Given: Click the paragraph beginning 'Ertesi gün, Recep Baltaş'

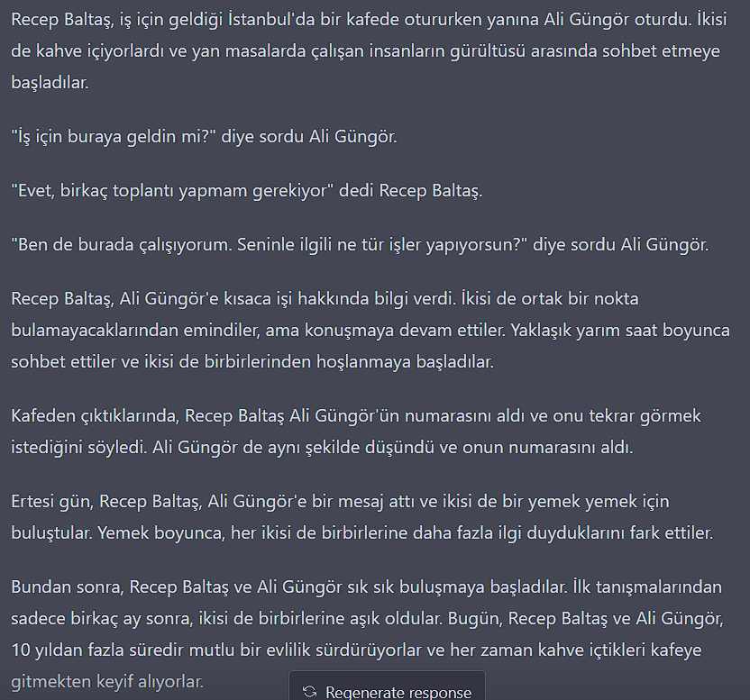Looking at the screenshot, I should (x=362, y=517).
